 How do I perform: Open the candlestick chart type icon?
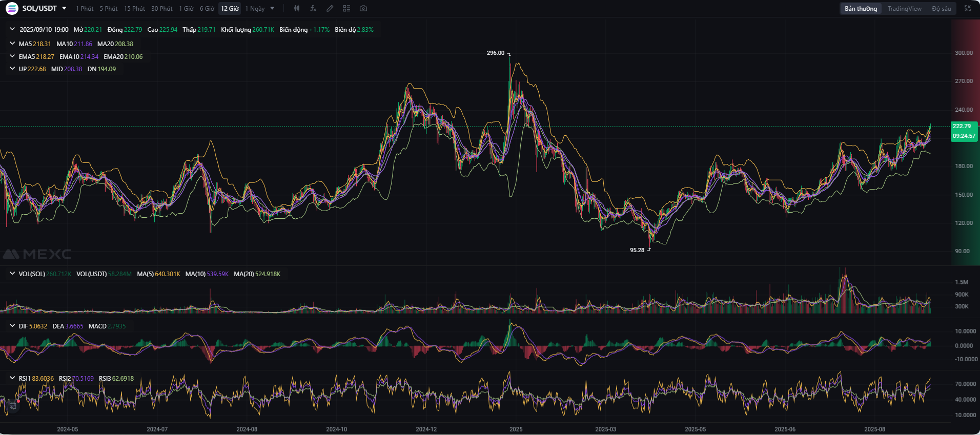click(x=297, y=8)
